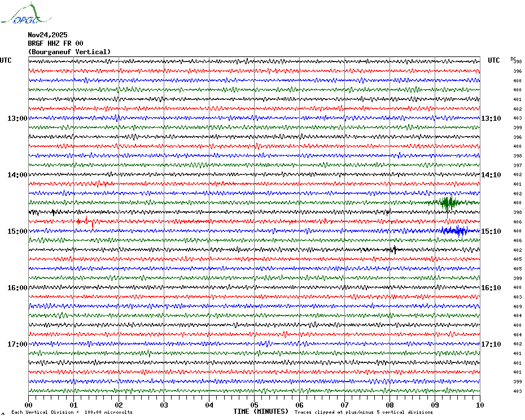Click the 15:10 label on right side

pos(490,231)
